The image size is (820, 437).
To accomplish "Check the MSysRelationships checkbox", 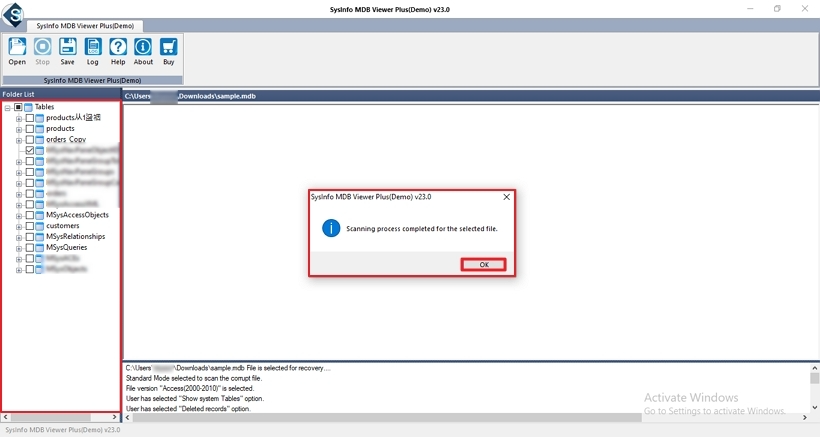I will (x=30, y=237).
